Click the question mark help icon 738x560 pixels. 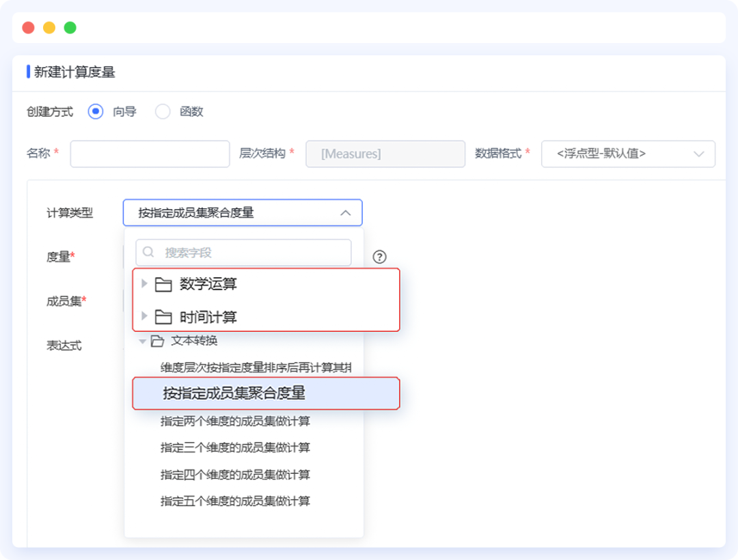(x=380, y=257)
